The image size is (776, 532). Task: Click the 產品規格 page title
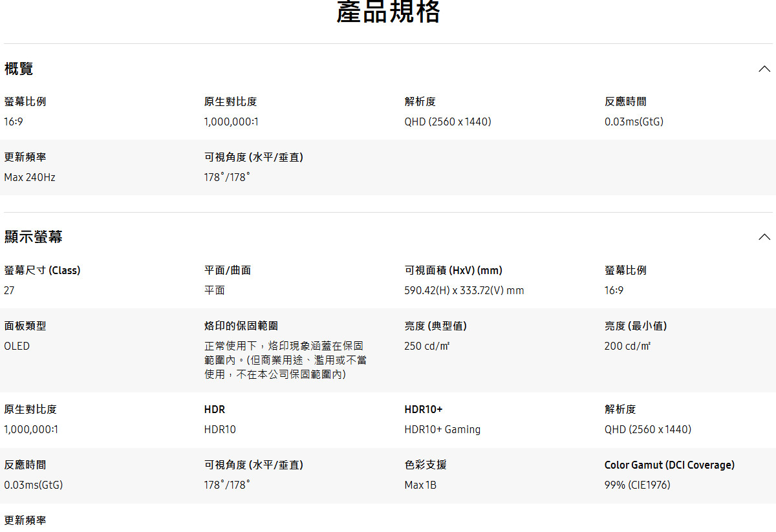click(387, 12)
